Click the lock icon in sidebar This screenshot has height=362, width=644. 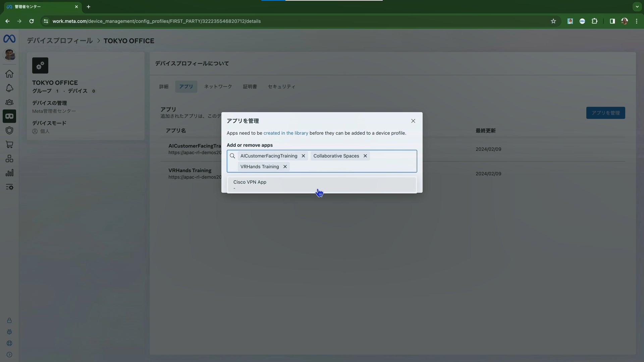click(x=9, y=320)
